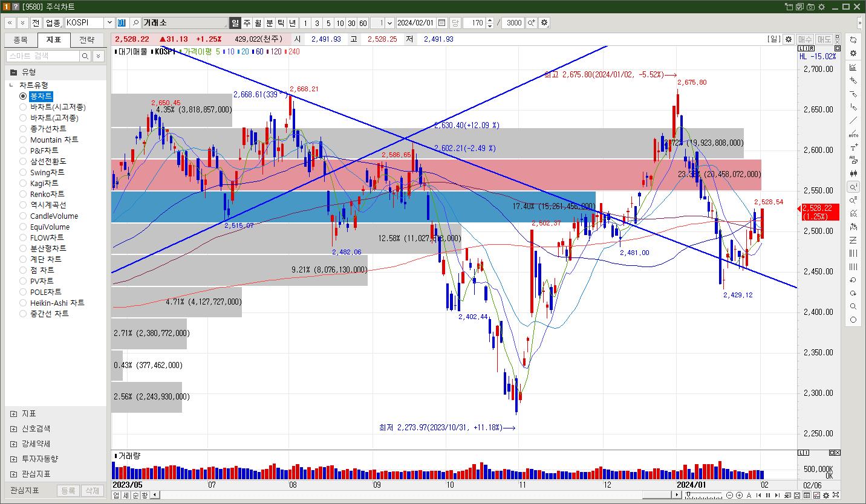
Task: Open right toolbar gear settings icon
Action: click(853, 53)
